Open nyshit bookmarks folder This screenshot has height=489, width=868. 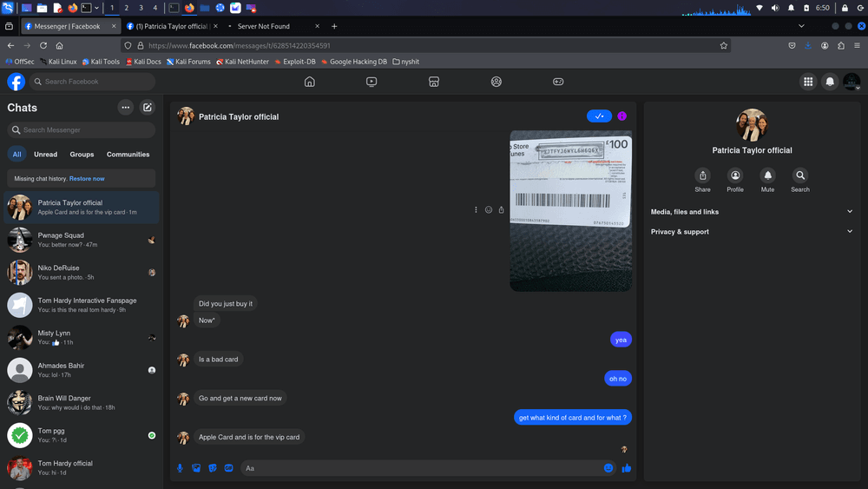pos(405,62)
